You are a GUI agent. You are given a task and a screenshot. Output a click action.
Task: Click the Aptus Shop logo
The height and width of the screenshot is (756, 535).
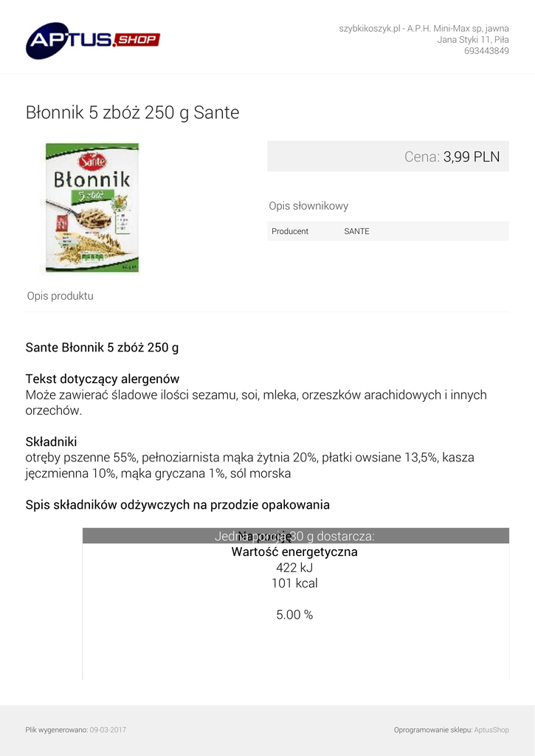coord(92,40)
